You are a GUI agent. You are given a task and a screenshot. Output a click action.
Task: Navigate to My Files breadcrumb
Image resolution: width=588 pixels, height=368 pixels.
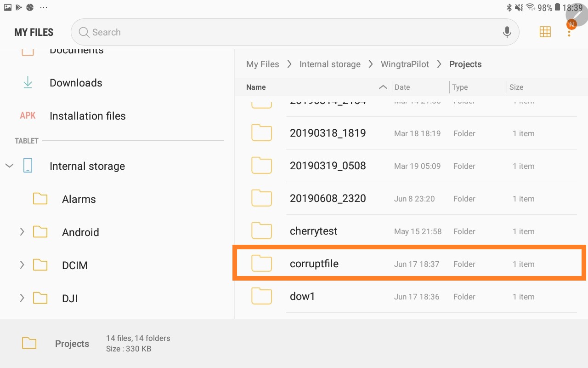[262, 64]
